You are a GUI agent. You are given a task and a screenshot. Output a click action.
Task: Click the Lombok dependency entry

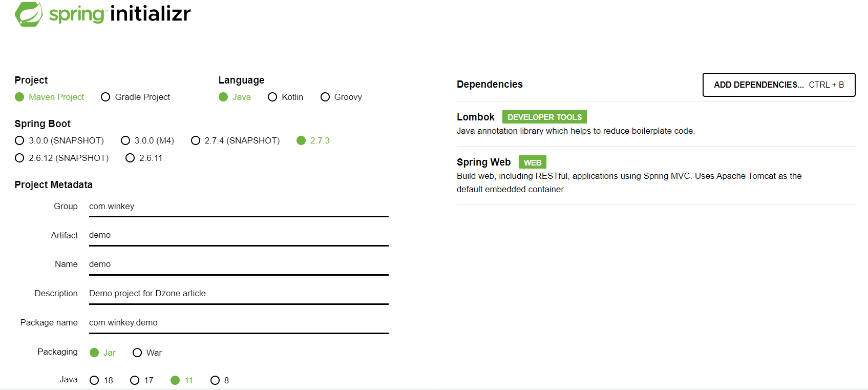click(476, 117)
